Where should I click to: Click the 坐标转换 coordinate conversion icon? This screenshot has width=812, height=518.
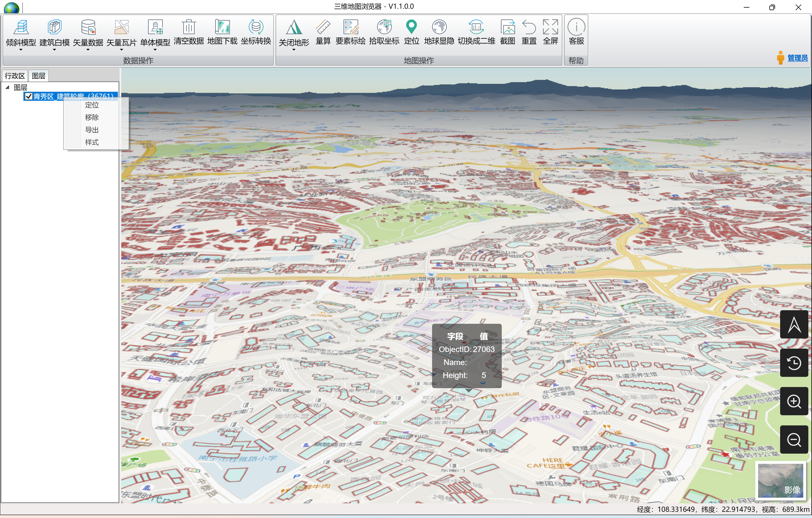[x=256, y=27]
